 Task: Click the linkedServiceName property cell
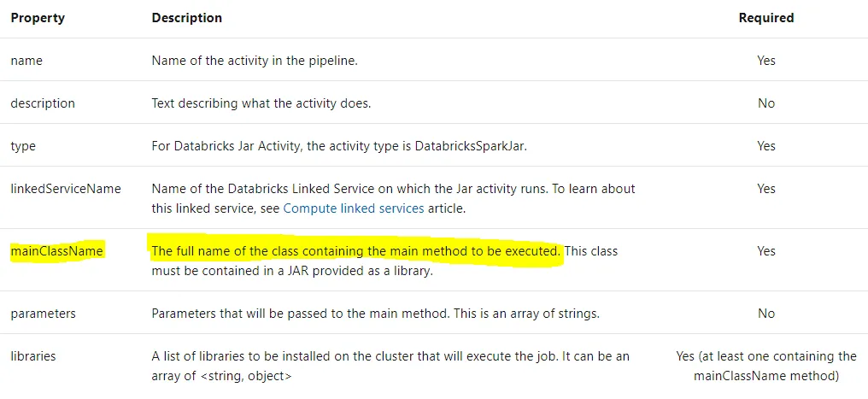tap(65, 189)
